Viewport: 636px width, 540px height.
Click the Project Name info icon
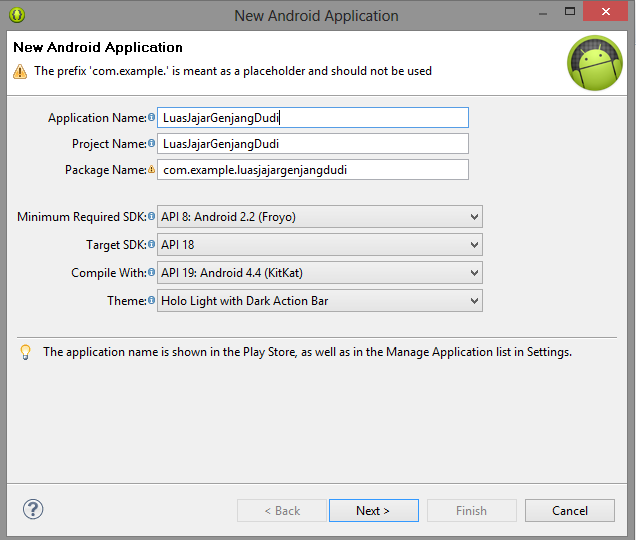point(152,144)
